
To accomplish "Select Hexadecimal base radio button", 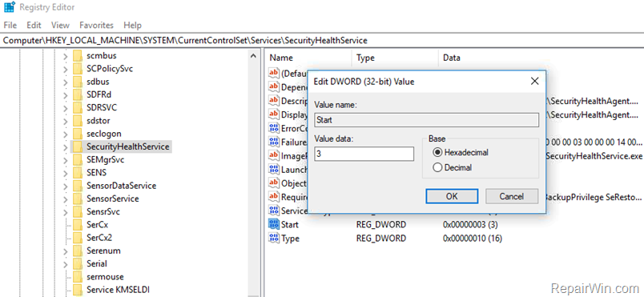I will tap(438, 153).
